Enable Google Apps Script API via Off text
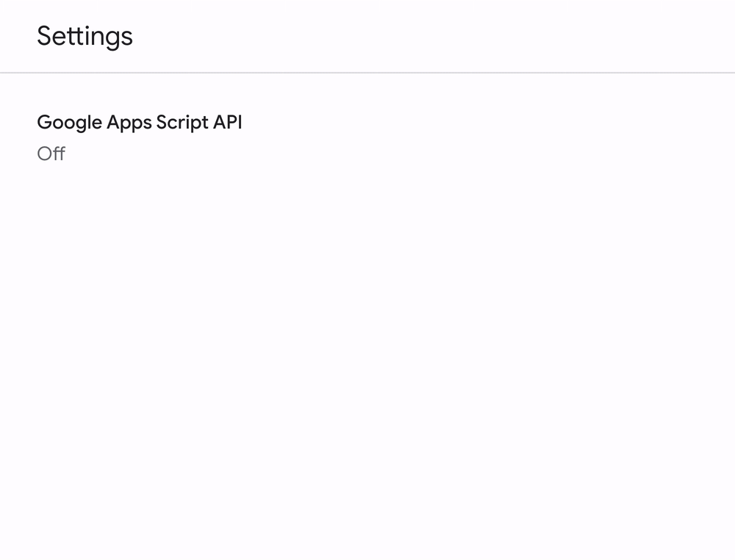Viewport: 735px width, 560px height. click(x=51, y=154)
